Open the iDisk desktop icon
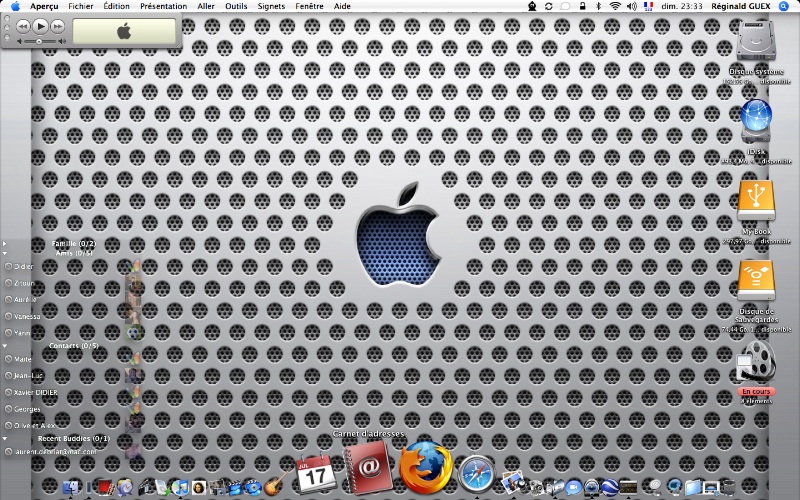This screenshot has width=800, height=500. pos(756,121)
